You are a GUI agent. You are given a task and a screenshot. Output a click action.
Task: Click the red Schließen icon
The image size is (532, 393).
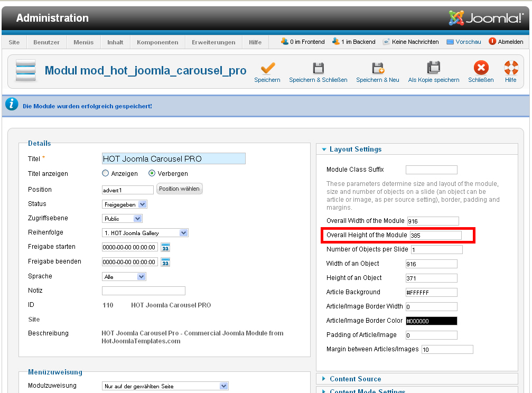pos(481,68)
